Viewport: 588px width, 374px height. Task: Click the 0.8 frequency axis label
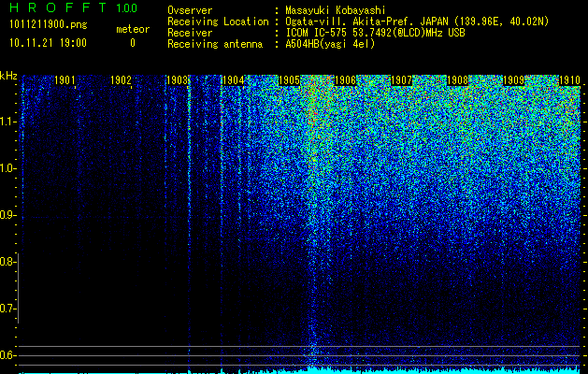pyautogui.click(x=7, y=262)
